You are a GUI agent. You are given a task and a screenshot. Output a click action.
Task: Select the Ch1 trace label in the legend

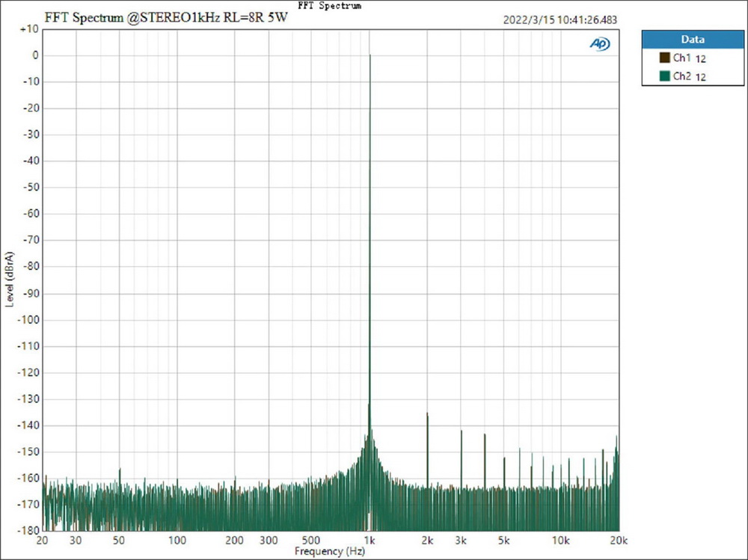point(681,58)
